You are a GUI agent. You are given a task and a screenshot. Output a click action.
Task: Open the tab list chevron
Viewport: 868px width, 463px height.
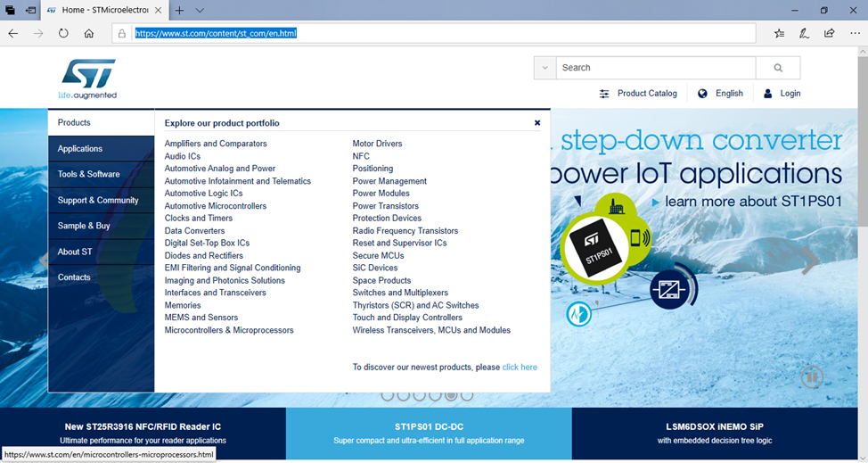tap(200, 10)
